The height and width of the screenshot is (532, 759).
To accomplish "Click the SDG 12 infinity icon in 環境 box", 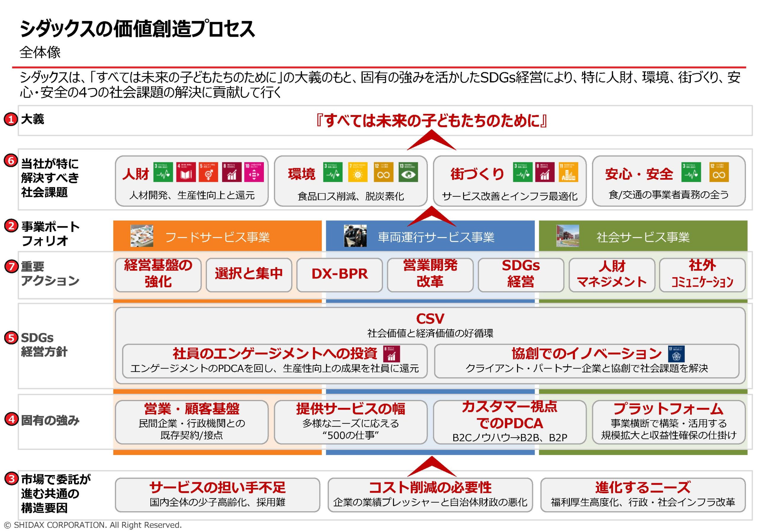I will (x=383, y=172).
